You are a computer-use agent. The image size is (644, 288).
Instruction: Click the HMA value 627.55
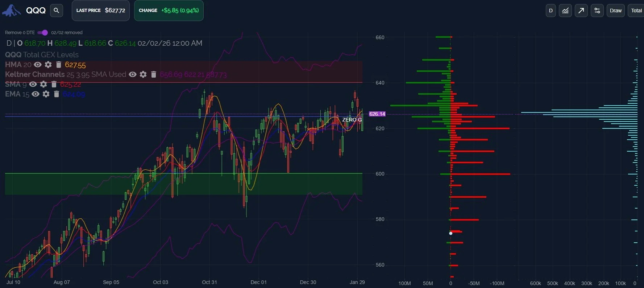pyautogui.click(x=75, y=65)
